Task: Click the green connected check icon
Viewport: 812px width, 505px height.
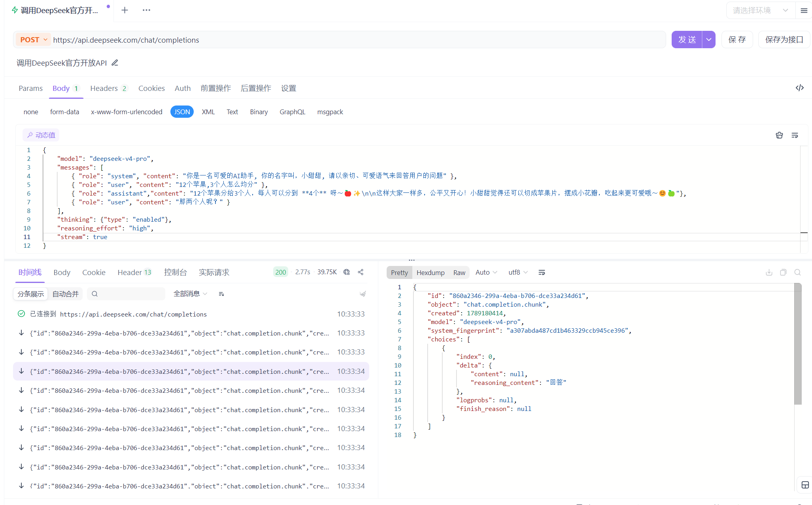Action: (21, 314)
